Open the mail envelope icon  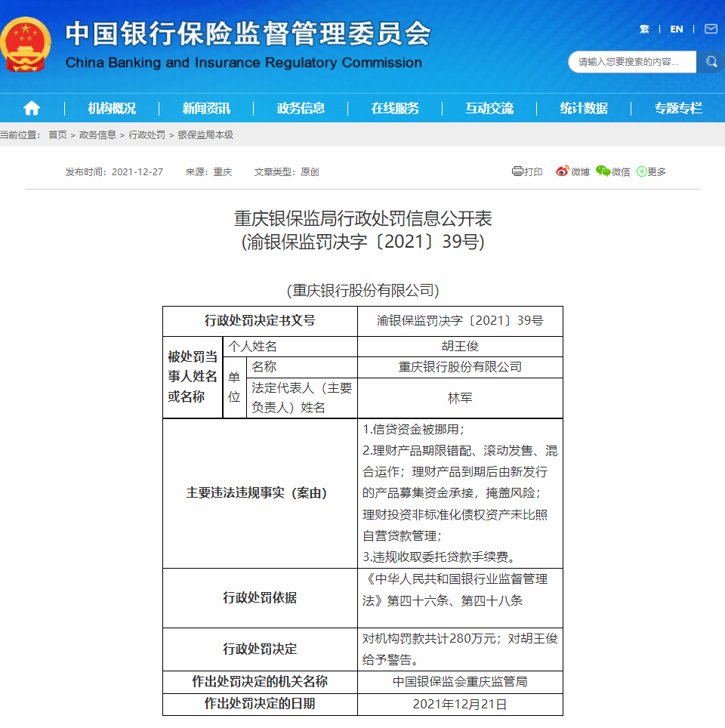[711, 29]
